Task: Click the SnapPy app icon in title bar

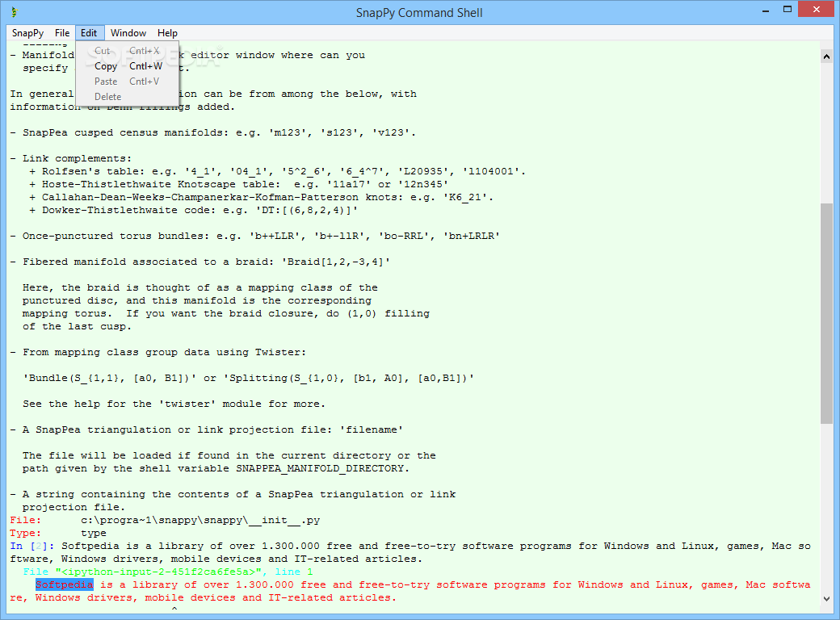Action: click(x=15, y=12)
